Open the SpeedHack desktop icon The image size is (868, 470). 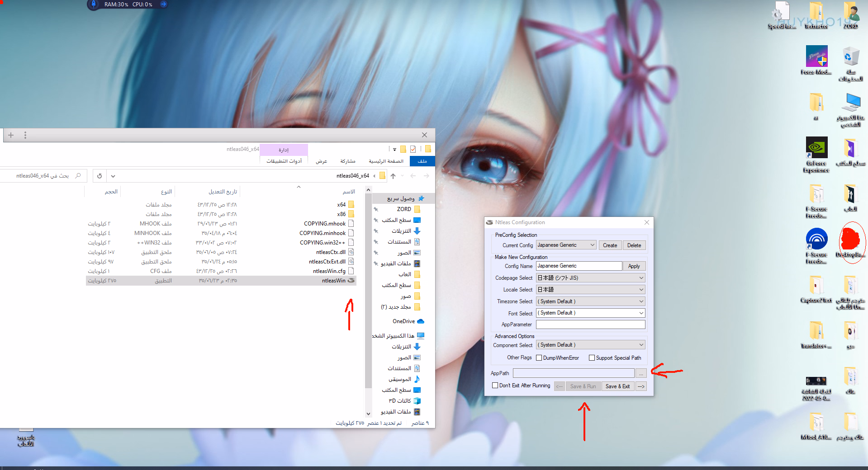(x=782, y=13)
